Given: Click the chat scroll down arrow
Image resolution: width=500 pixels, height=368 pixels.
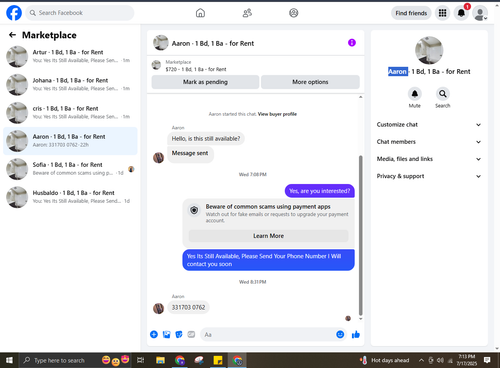Looking at the screenshot, I should 360,319.
